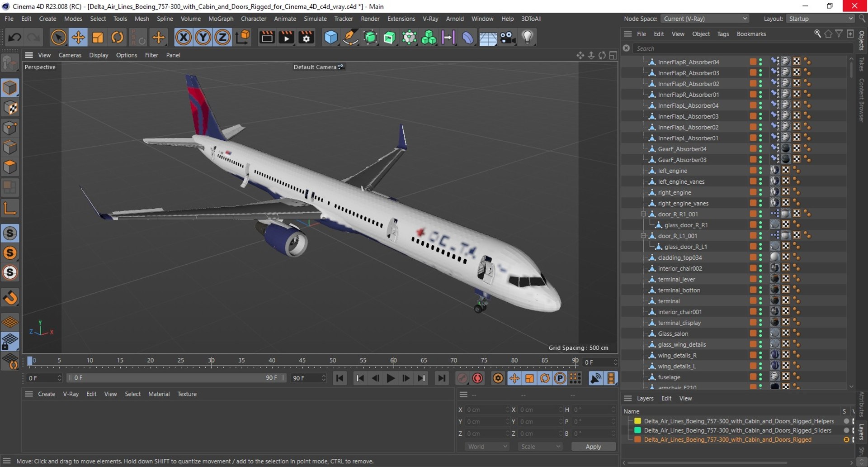The height and width of the screenshot is (467, 868).
Task: Click Render View clapperboard icon
Action: (267, 37)
